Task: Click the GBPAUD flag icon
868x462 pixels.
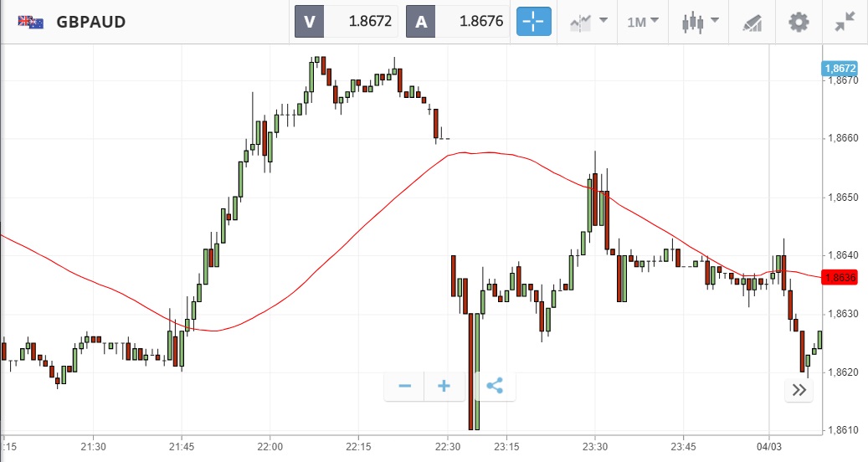Action: [31, 22]
